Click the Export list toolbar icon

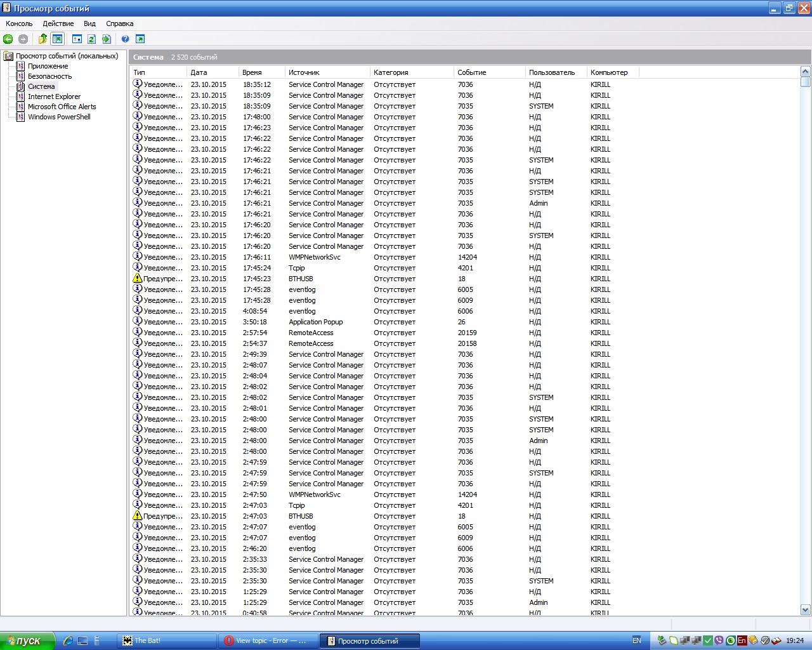(107, 39)
